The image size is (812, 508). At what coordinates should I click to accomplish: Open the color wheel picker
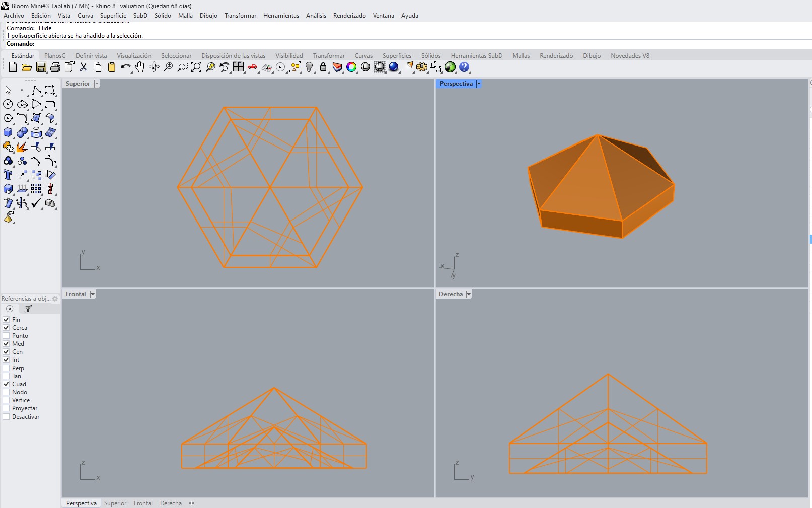(x=351, y=67)
